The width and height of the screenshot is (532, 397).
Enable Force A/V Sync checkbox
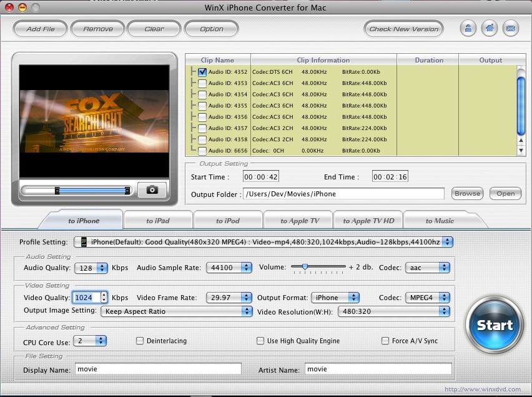pos(385,341)
